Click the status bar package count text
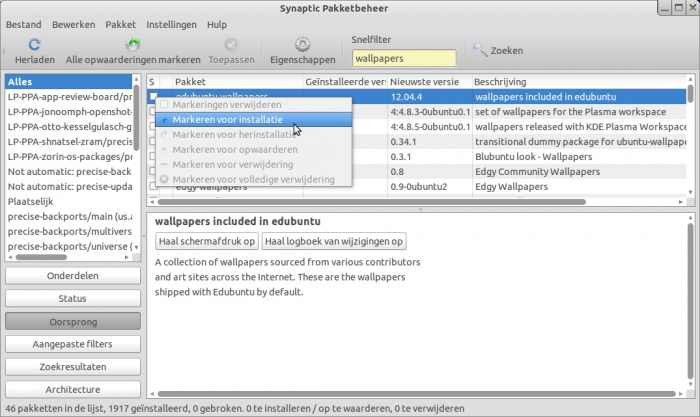Viewport: 700px width, 417px height. click(x=235, y=409)
